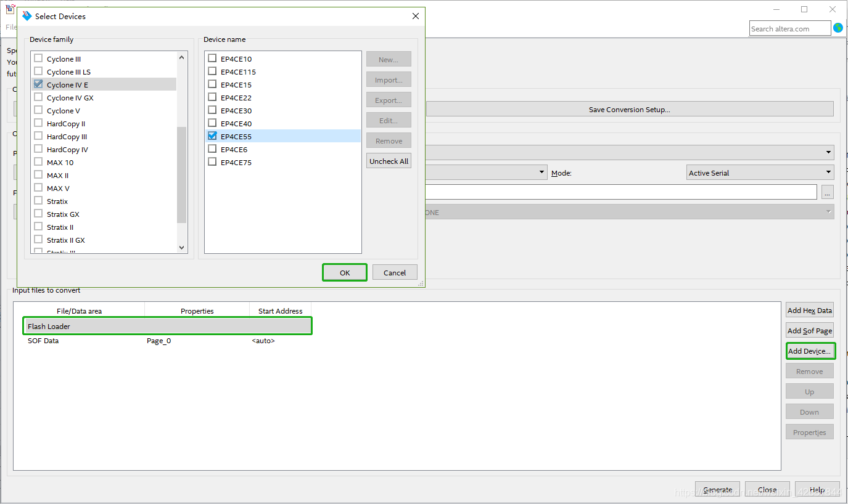Click Add Hex Data button

pyautogui.click(x=810, y=310)
